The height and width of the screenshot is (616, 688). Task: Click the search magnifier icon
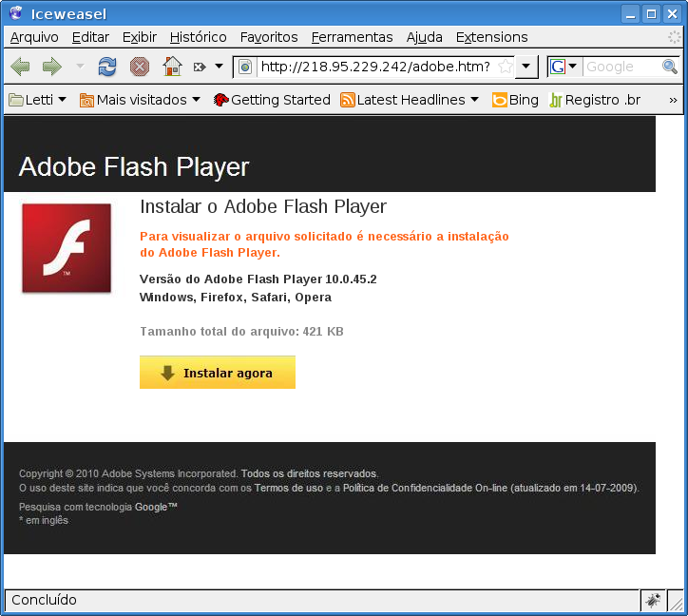point(670,67)
